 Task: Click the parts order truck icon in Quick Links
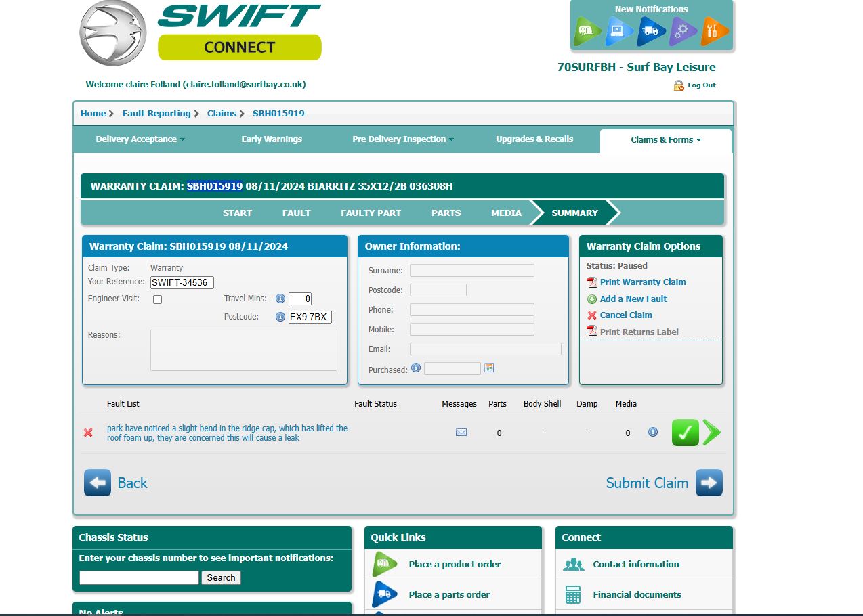(x=385, y=594)
